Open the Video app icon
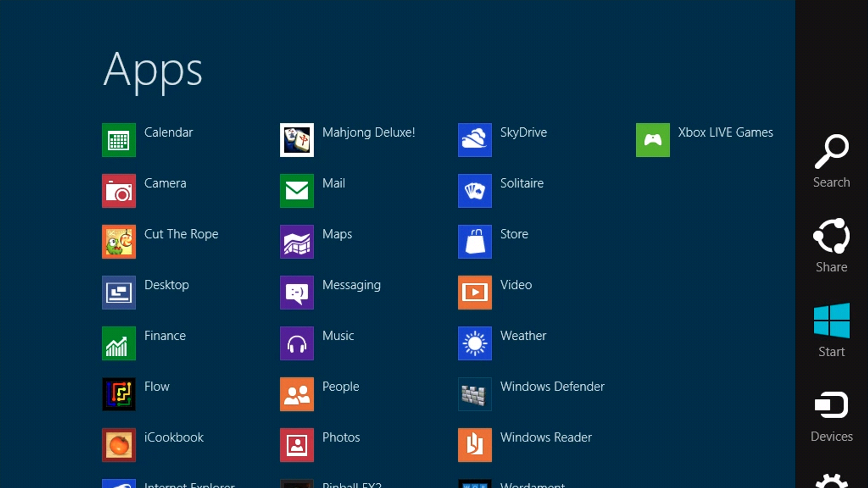The height and width of the screenshot is (488, 868). coord(475,293)
